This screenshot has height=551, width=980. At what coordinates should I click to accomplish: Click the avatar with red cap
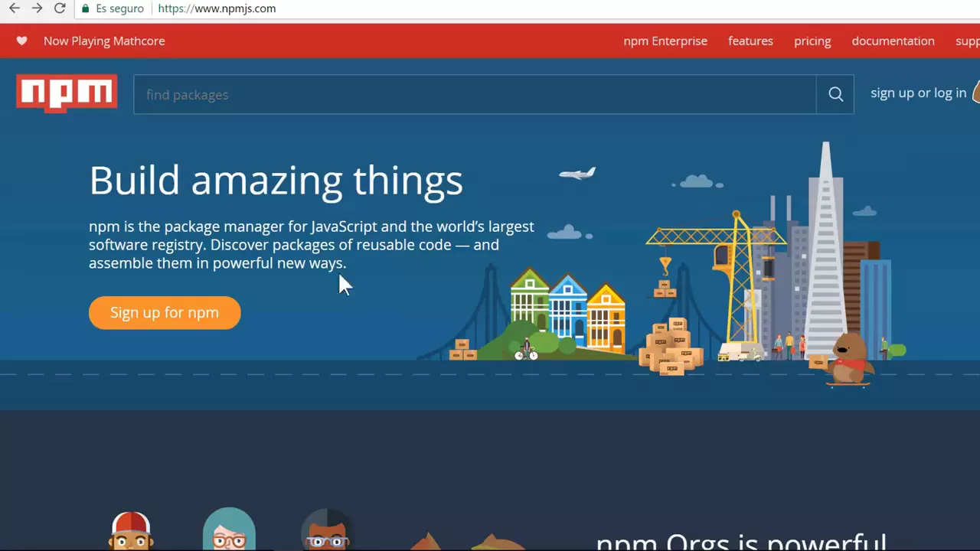[x=130, y=531]
